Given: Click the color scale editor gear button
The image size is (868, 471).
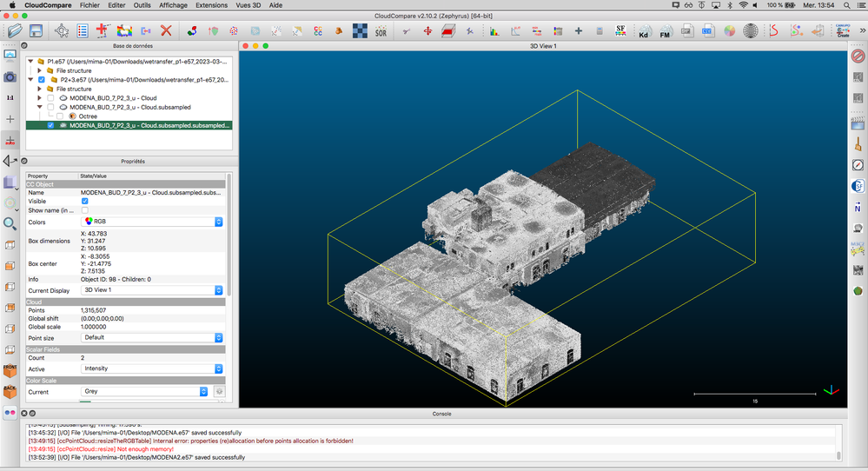Looking at the screenshot, I should (x=220, y=392).
